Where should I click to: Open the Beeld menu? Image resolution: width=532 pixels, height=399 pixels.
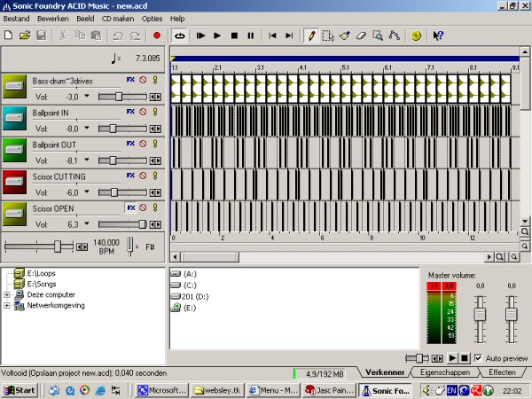pos(85,19)
